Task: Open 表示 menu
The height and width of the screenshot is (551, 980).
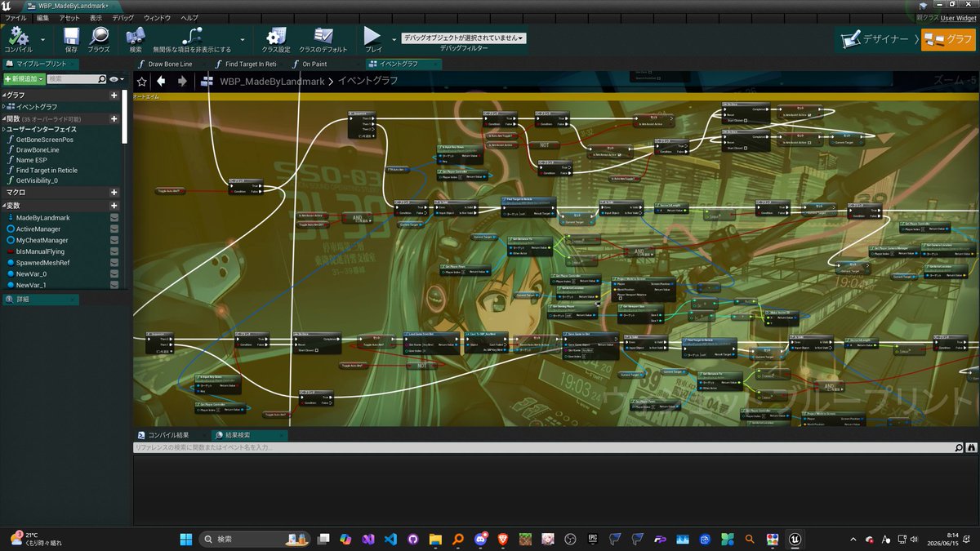Action: point(96,17)
